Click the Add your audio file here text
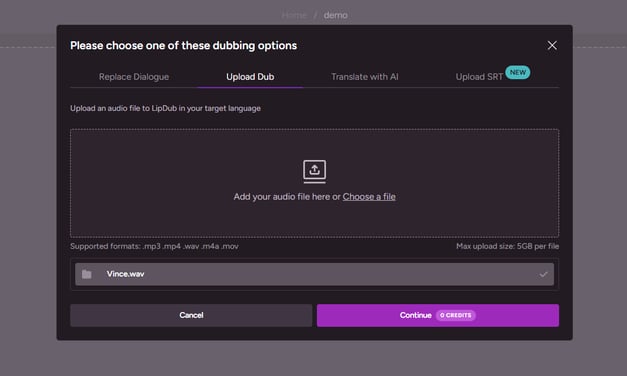This screenshot has width=627, height=376. tap(282, 196)
